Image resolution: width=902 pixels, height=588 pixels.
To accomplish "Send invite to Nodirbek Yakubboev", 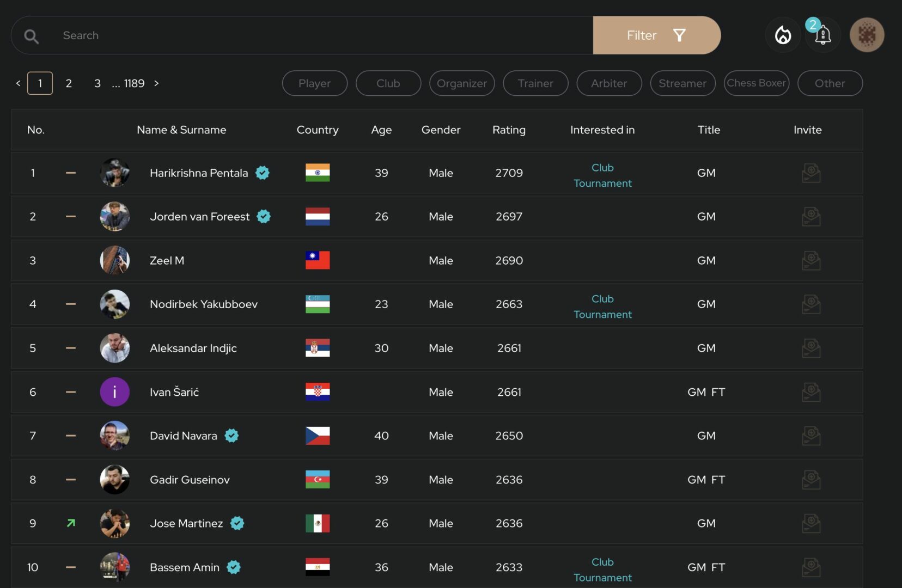I will click(810, 304).
